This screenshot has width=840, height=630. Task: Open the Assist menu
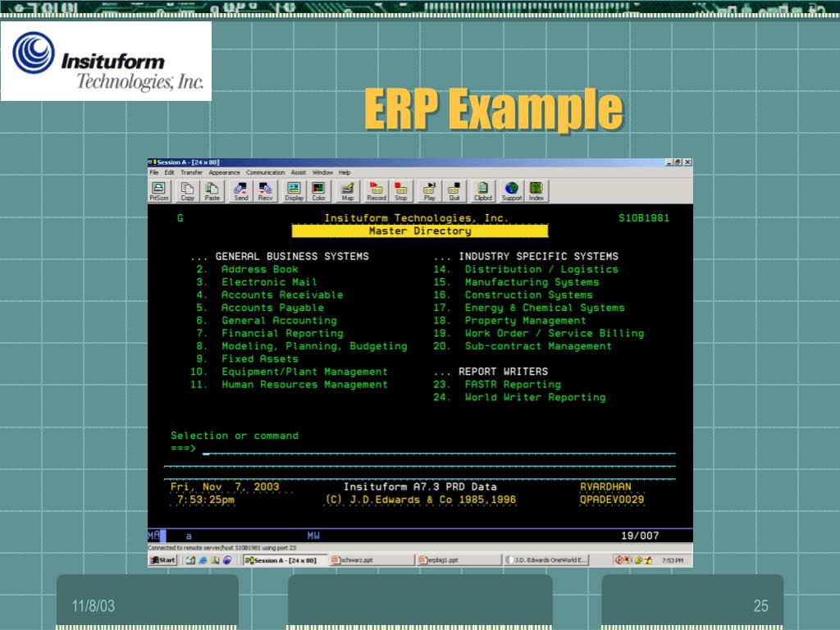299,172
